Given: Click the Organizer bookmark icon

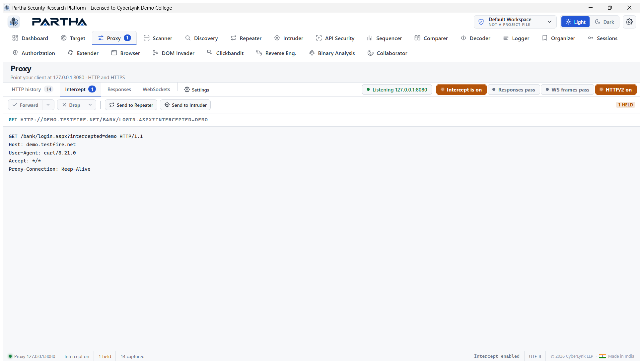Looking at the screenshot, I should click(545, 38).
